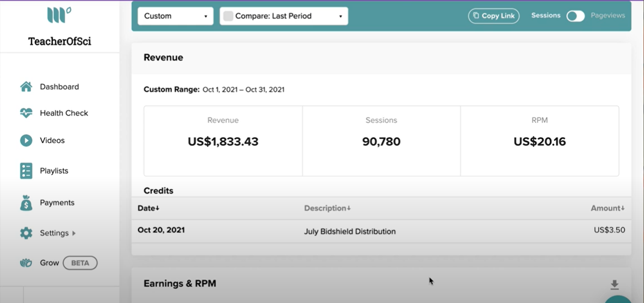This screenshot has height=303, width=644.
Task: Click the Earnings & RPM section heading
Action: [180, 284]
